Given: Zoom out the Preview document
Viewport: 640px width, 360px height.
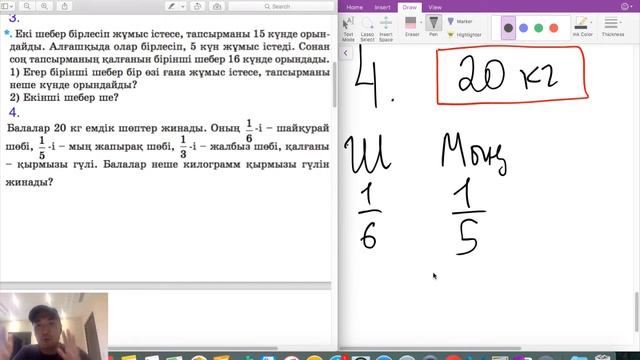Looking at the screenshot, I should pyautogui.click(x=27, y=6).
